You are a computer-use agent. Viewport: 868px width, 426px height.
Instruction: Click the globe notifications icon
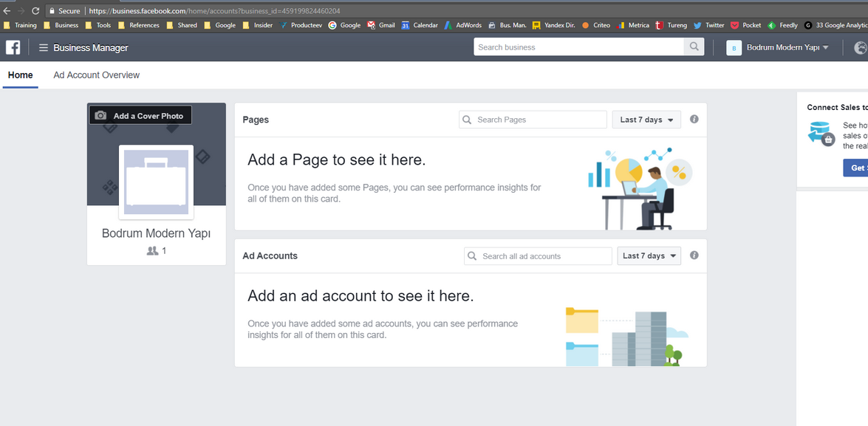860,48
